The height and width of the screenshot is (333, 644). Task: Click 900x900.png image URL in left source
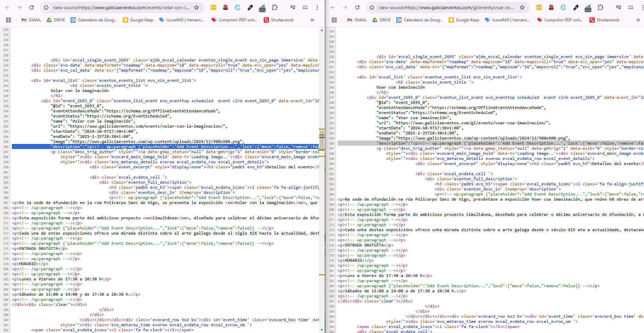coord(156,142)
